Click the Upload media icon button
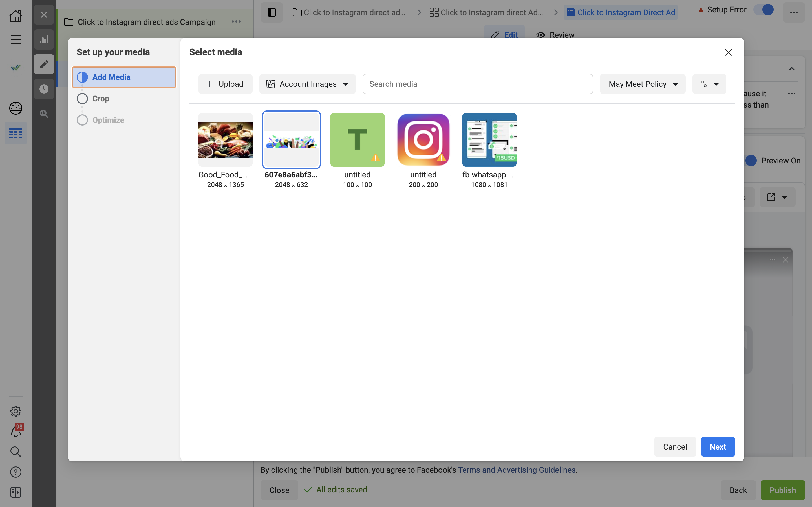 pos(225,84)
